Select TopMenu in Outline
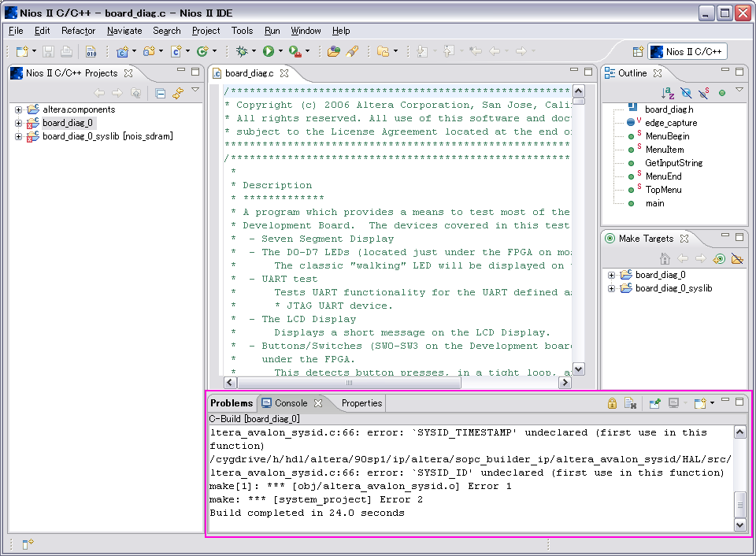 pyautogui.click(x=663, y=190)
